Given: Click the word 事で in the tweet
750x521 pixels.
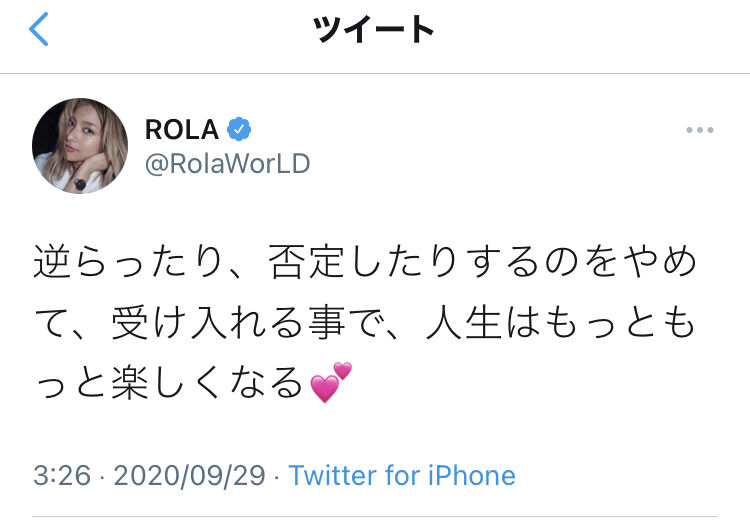Looking at the screenshot, I should [x=343, y=322].
